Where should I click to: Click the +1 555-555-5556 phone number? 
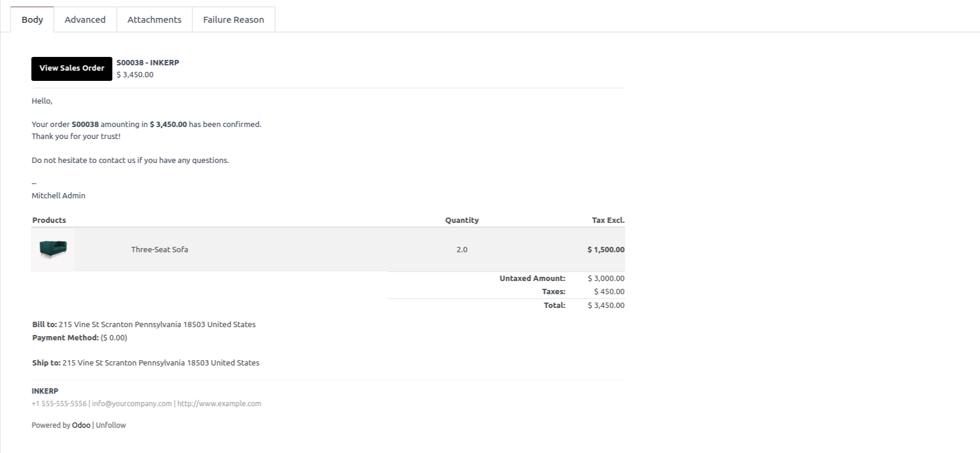pos(59,404)
